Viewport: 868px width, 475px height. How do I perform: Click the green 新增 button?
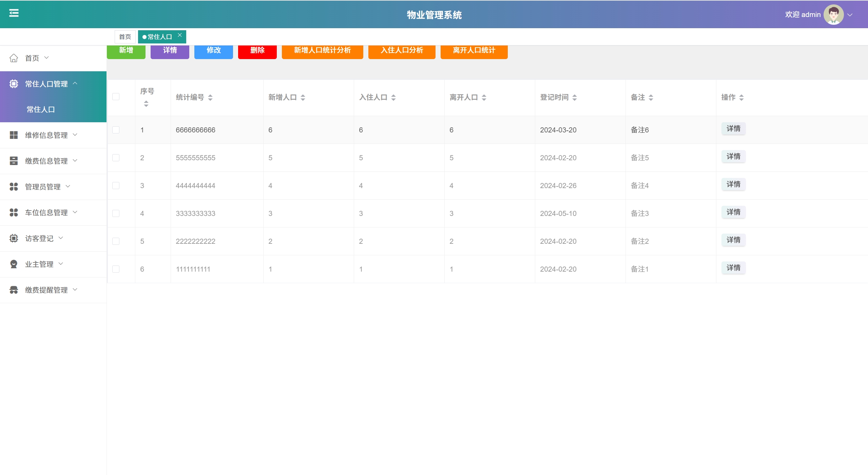[x=126, y=51]
